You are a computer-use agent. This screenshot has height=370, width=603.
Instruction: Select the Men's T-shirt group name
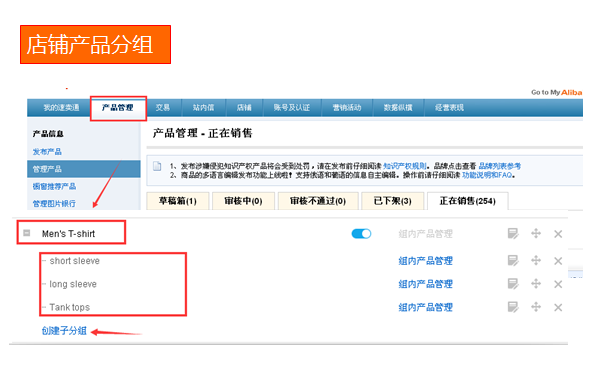pyautogui.click(x=68, y=233)
